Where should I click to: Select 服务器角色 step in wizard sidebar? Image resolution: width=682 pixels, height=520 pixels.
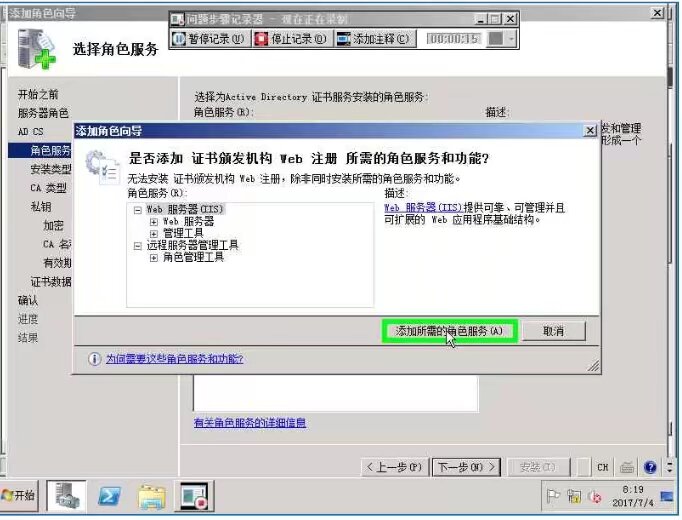coord(43,113)
